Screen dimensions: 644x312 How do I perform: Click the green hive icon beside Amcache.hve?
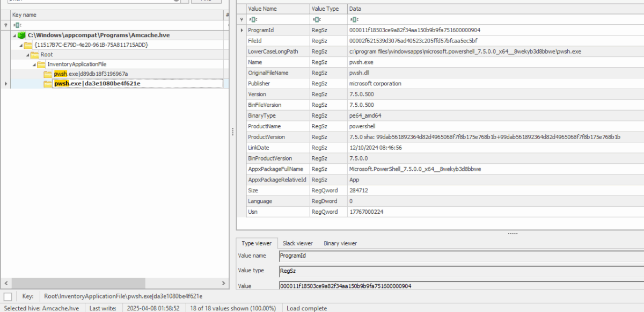(x=21, y=35)
